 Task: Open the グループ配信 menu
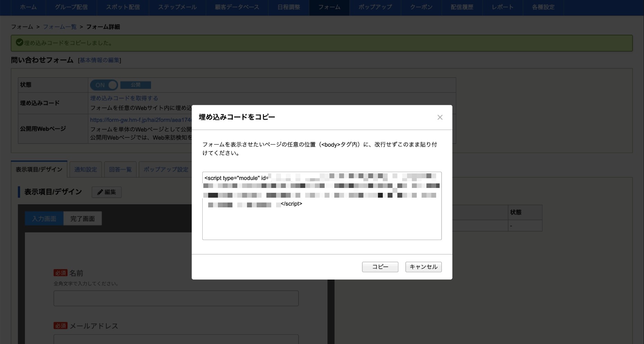pyautogui.click(x=71, y=7)
